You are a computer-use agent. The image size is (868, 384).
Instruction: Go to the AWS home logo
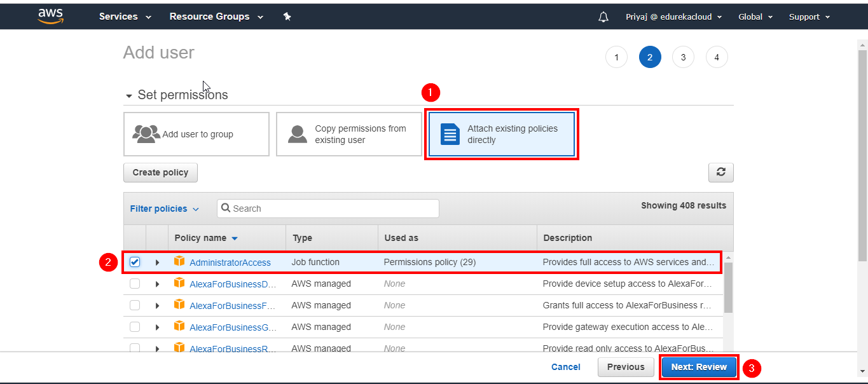point(50,16)
